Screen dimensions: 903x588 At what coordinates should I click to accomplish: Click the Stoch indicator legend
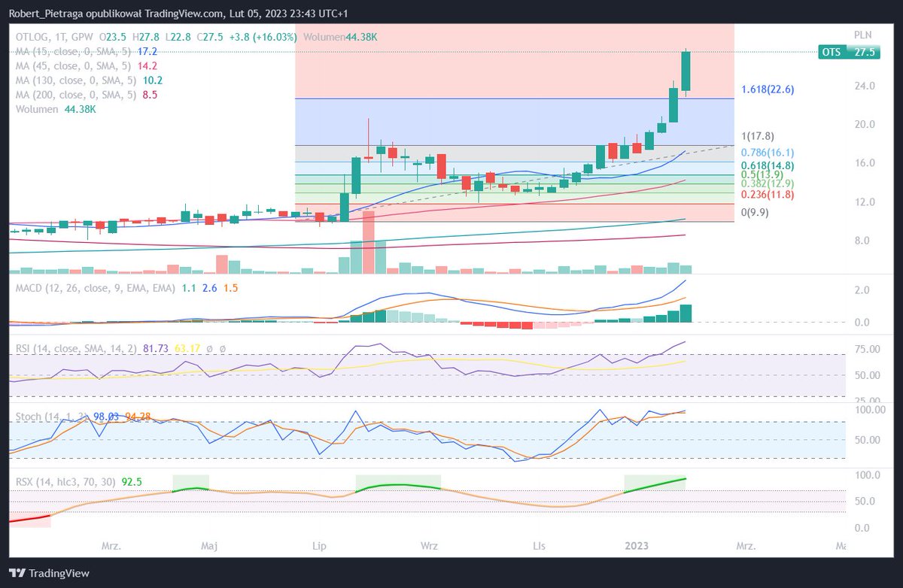tap(52, 415)
